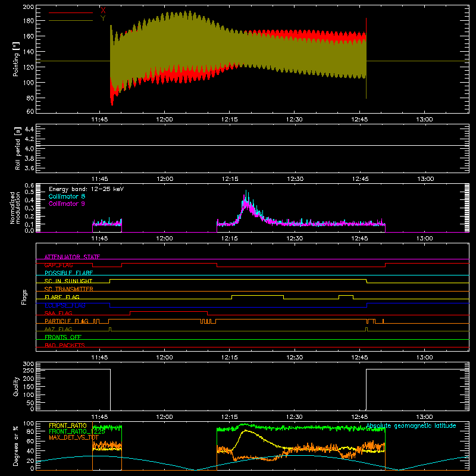Click the 11:45 time label under Quality plot
476x476 pixels.
tap(99, 417)
